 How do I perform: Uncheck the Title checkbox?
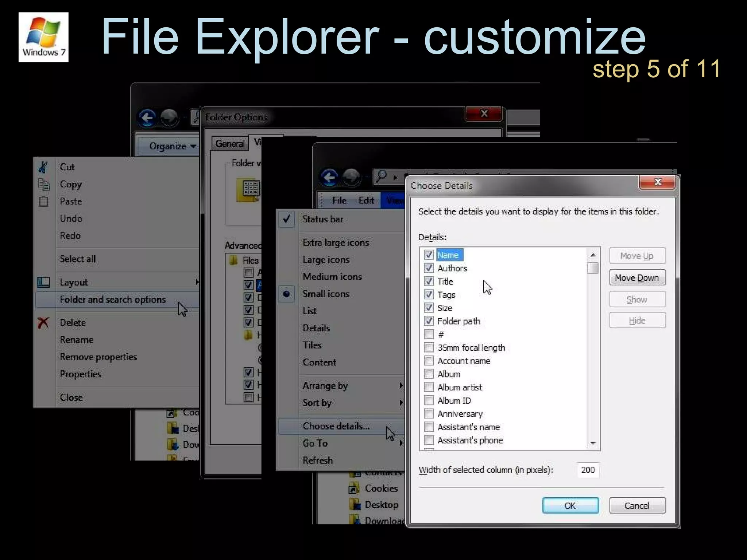pyautogui.click(x=429, y=281)
